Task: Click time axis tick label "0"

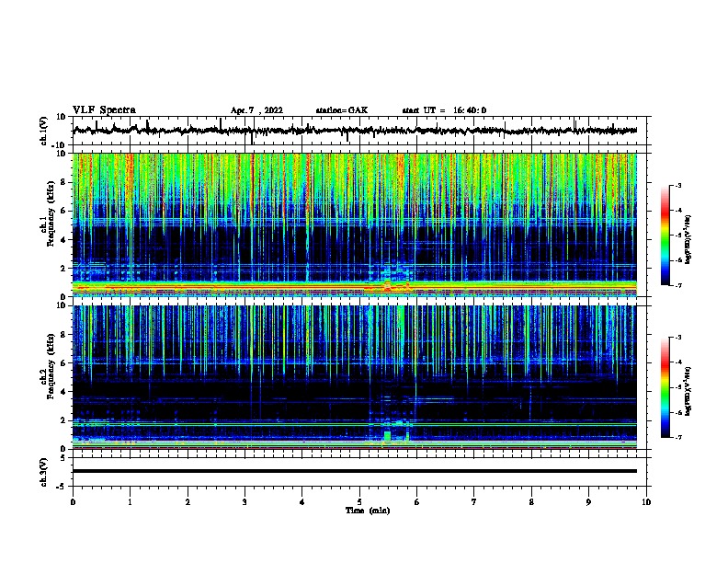Action: coord(73,502)
